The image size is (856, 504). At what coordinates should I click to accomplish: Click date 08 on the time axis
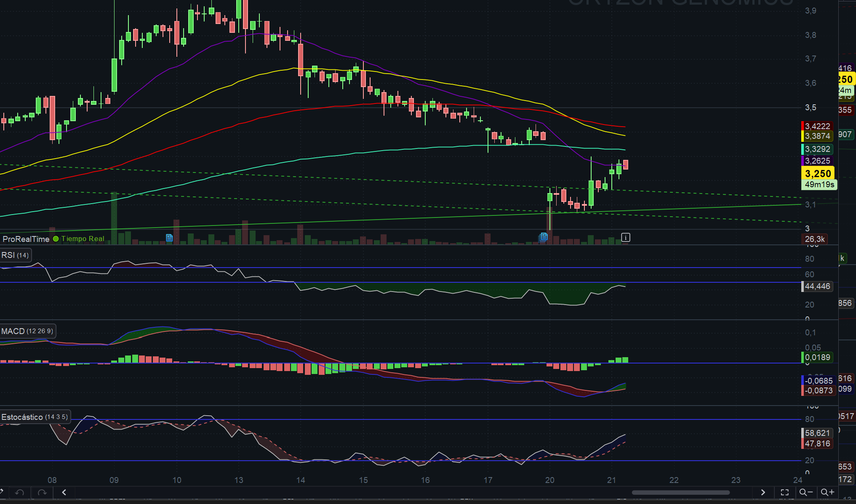(52, 480)
